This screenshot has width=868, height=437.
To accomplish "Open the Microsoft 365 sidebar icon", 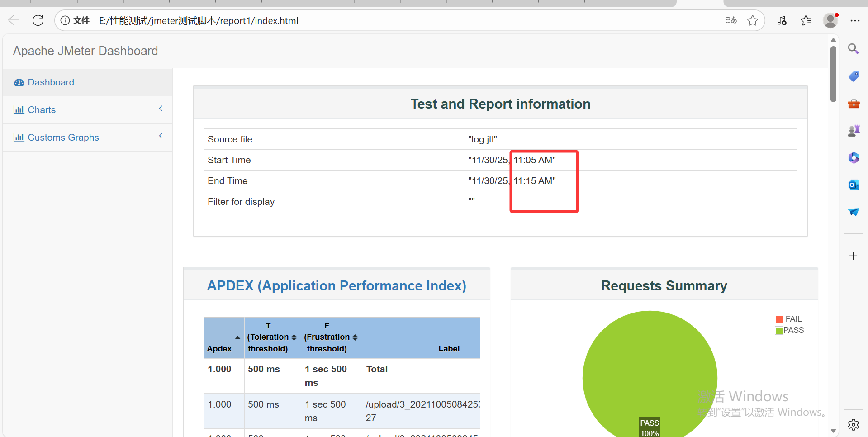I will [x=854, y=158].
